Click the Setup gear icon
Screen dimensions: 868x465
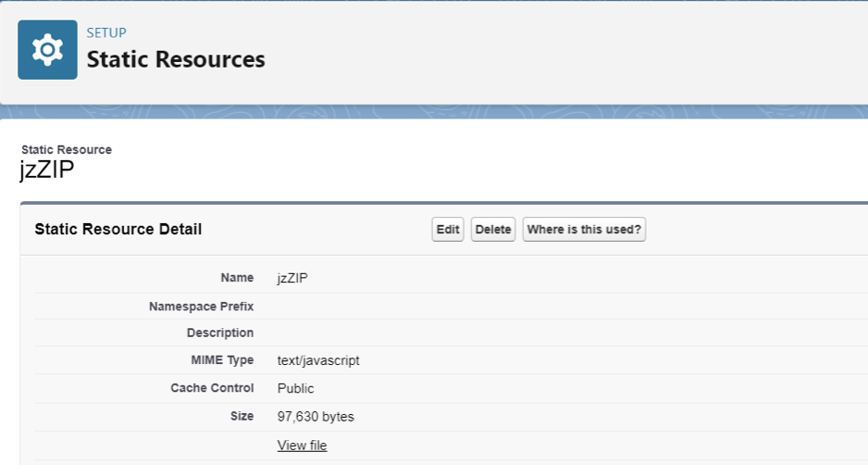47,50
